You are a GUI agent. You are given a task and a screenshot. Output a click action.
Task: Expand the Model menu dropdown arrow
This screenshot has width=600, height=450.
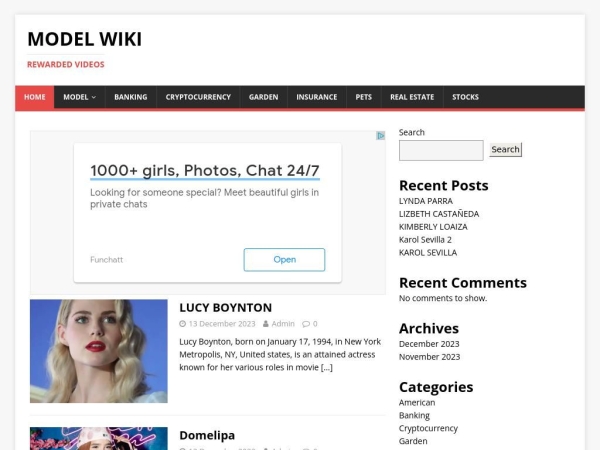tap(94, 98)
